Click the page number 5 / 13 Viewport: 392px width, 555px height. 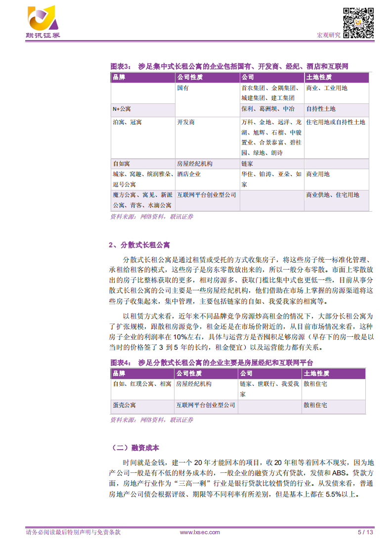click(365, 532)
